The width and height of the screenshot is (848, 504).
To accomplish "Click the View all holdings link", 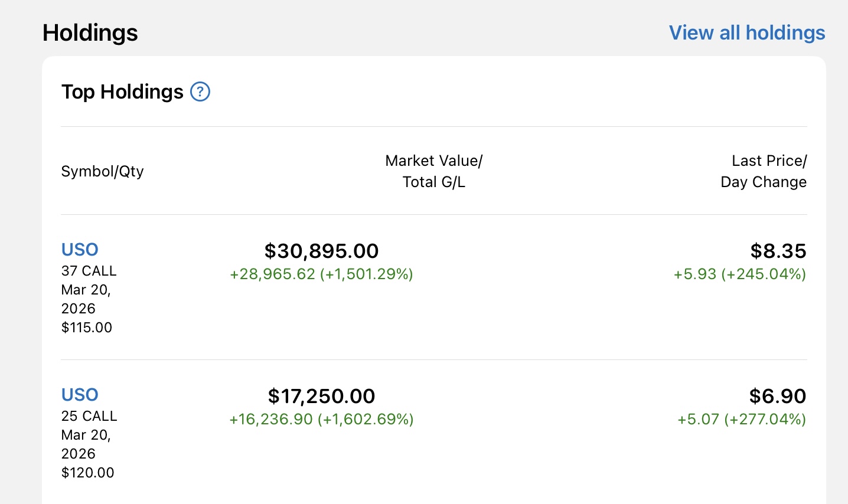I will (746, 33).
